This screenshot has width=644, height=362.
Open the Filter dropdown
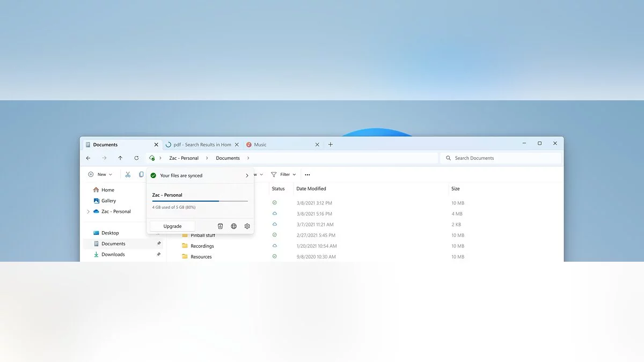tap(283, 174)
